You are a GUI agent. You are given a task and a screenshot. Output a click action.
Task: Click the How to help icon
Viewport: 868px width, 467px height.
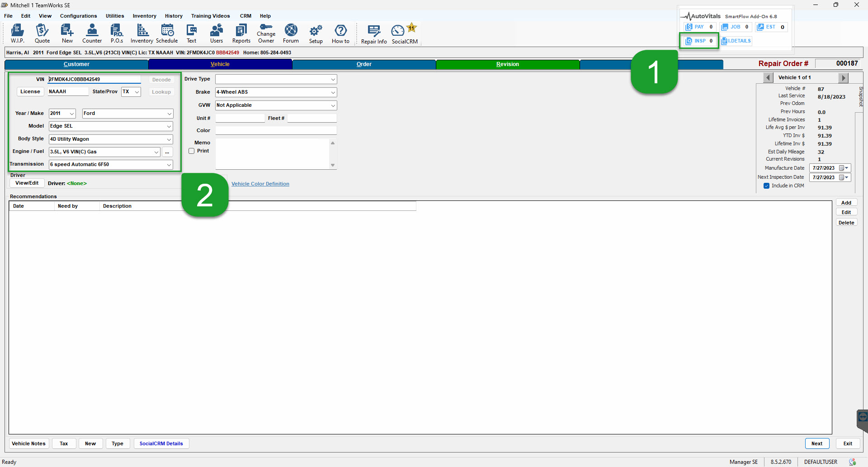(x=341, y=34)
